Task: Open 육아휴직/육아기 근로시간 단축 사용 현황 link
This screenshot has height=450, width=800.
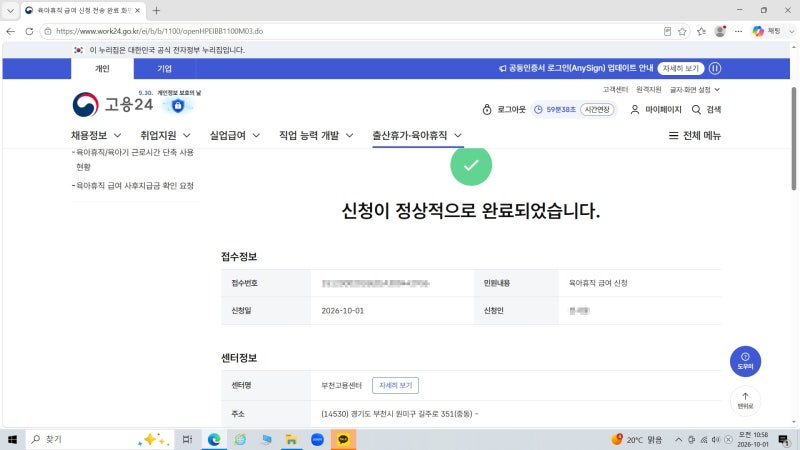Action: (135, 159)
